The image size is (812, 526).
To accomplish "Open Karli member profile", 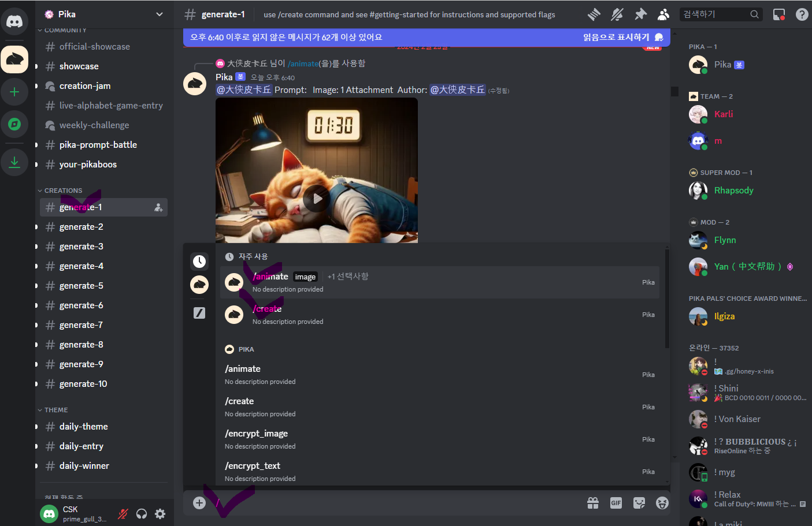I will [x=747, y=114].
